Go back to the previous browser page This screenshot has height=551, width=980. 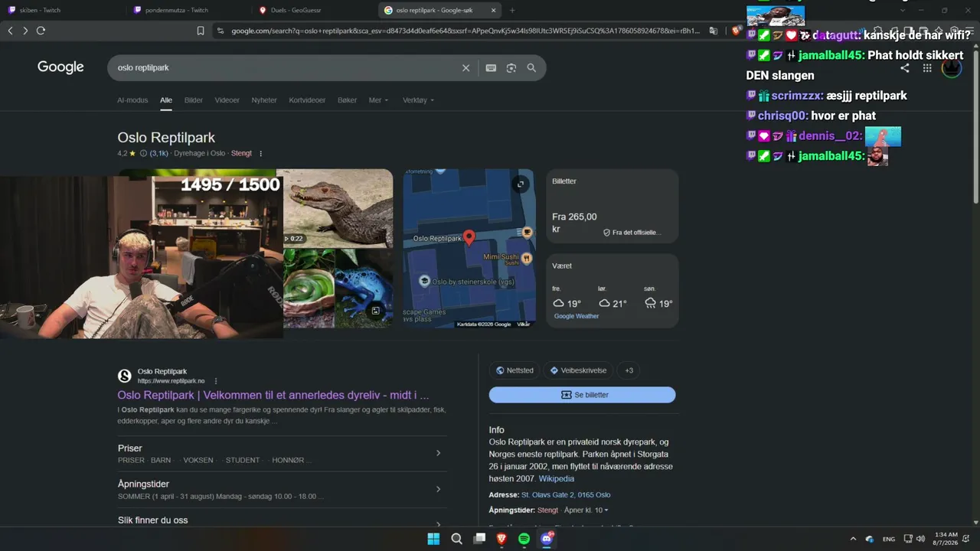pos(10,31)
